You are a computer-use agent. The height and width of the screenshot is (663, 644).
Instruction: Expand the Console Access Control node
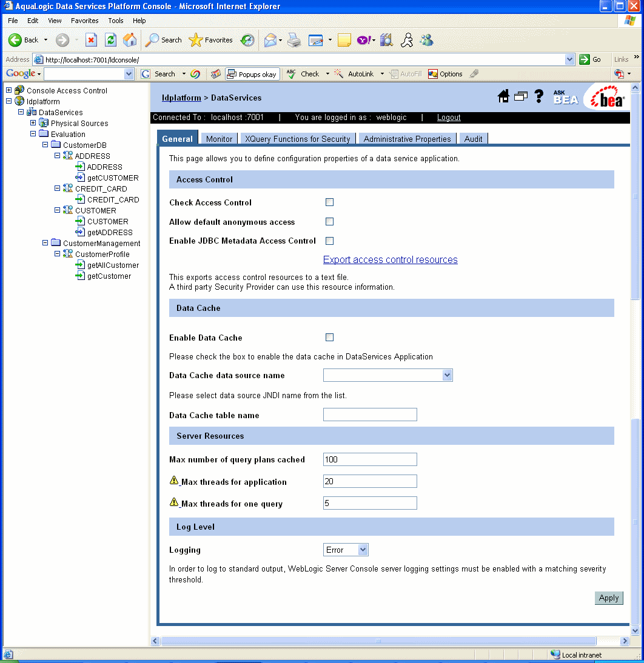pyautogui.click(x=8, y=90)
